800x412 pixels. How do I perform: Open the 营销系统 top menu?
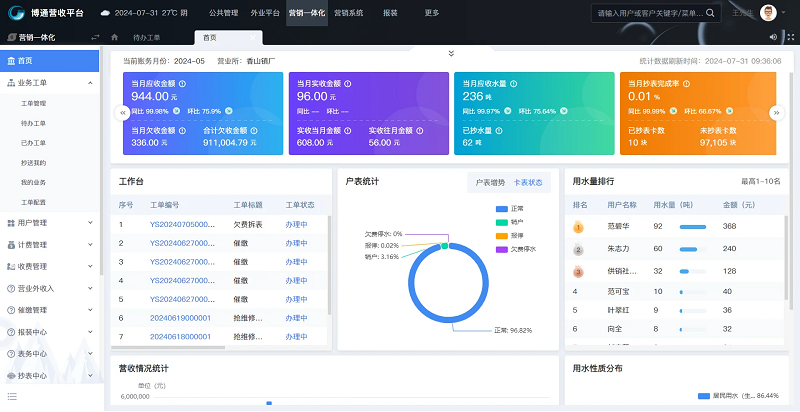[x=348, y=13]
